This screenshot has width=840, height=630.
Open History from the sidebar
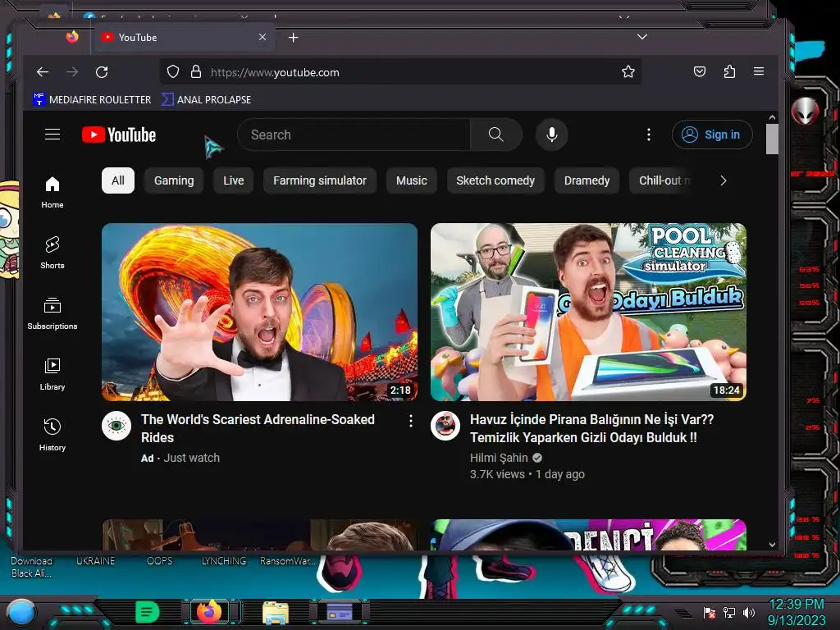52,435
